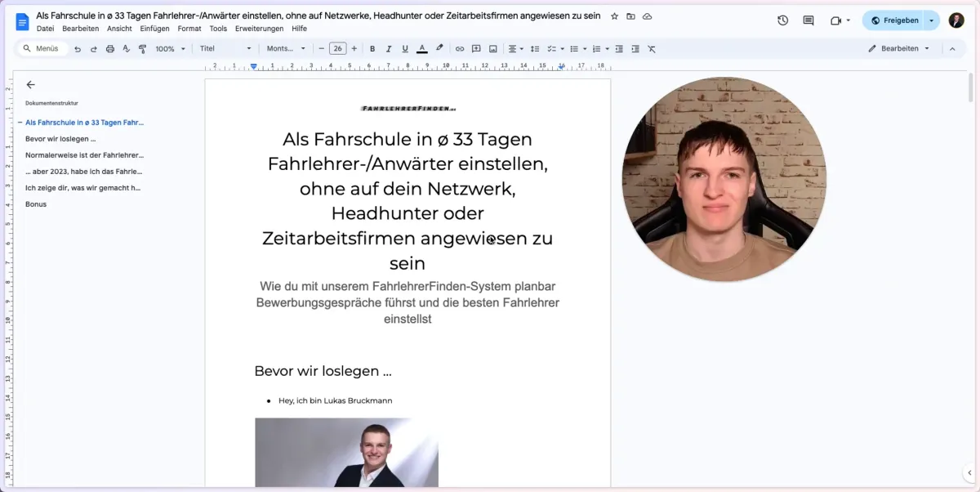Run spelling and grammar check
This screenshot has width=980, height=492.
coord(127,49)
